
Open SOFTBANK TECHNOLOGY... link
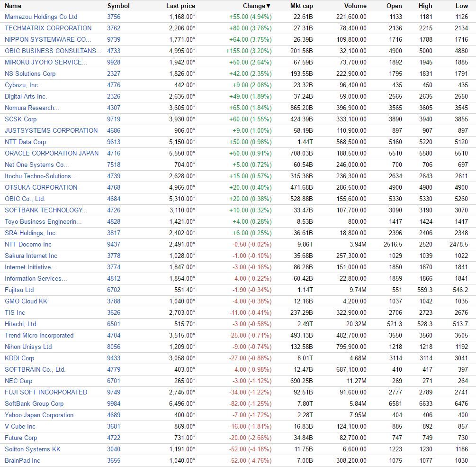point(46,210)
